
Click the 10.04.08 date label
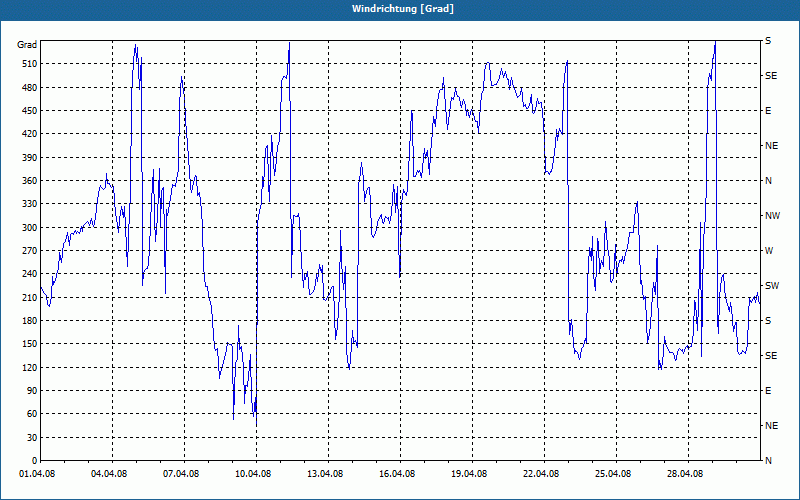click(253, 474)
